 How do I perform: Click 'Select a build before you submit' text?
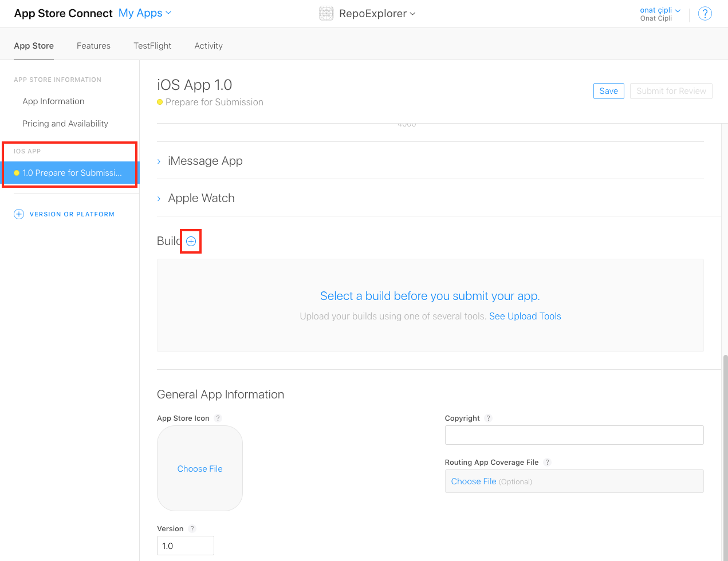pos(430,296)
